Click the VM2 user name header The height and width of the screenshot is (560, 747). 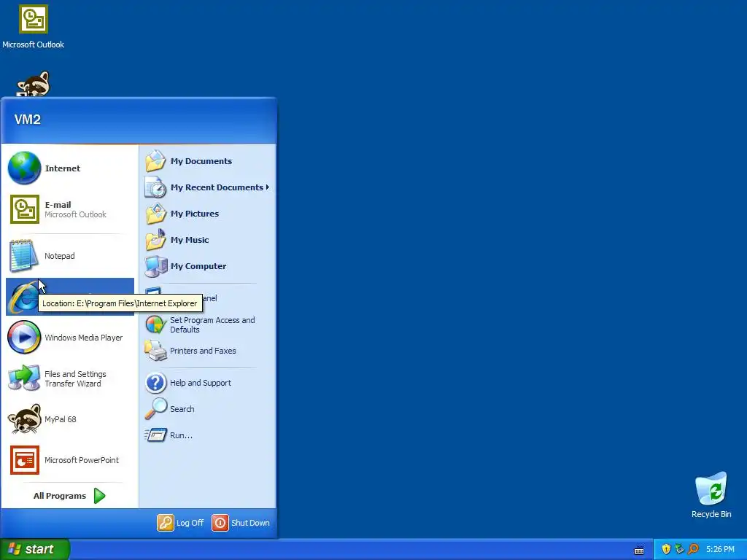28,120
